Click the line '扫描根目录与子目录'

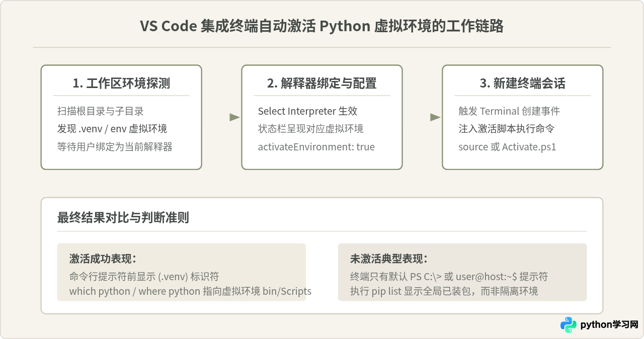pos(101,111)
